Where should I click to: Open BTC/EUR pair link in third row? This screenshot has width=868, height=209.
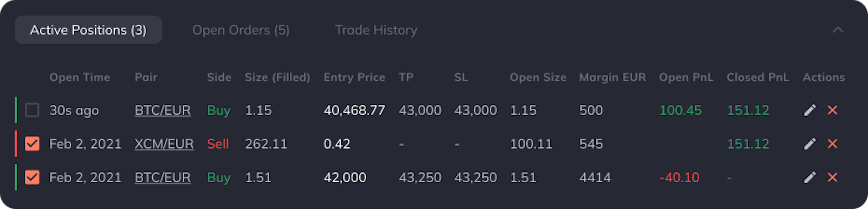(x=163, y=177)
